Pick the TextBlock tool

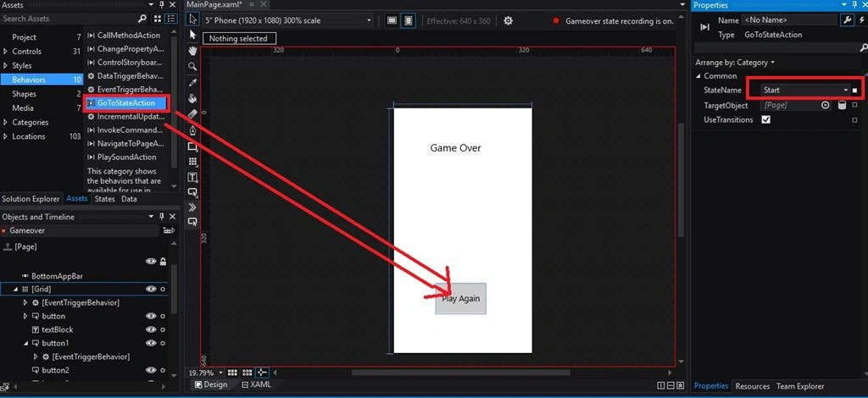click(x=192, y=178)
